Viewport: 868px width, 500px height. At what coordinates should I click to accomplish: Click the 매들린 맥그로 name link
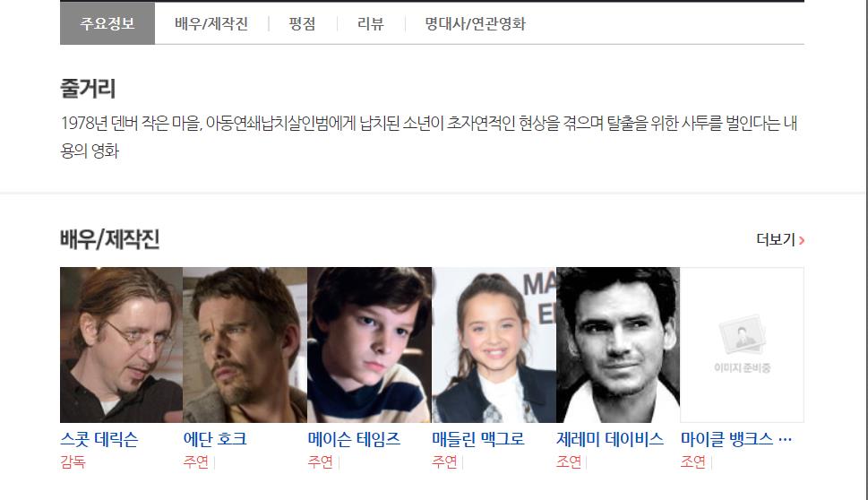477,439
